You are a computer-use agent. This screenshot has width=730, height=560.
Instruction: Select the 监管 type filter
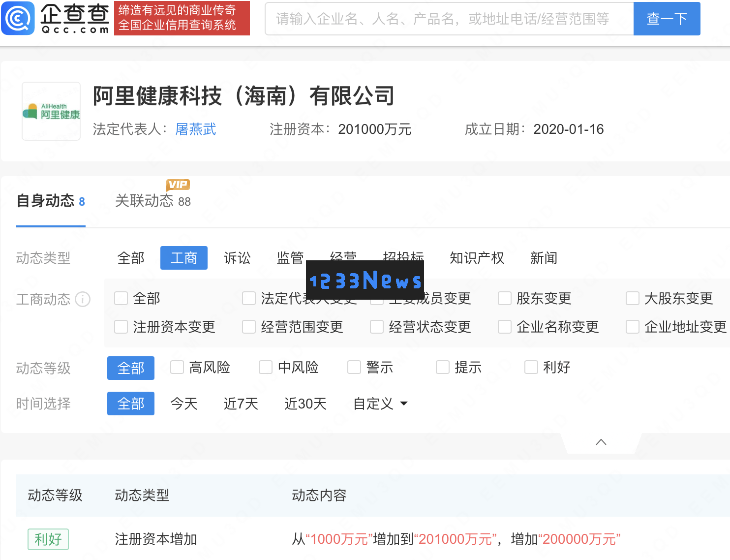click(x=290, y=258)
